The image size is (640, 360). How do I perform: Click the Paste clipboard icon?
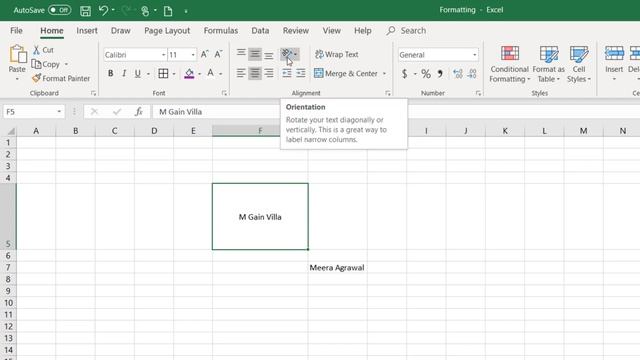click(17, 54)
